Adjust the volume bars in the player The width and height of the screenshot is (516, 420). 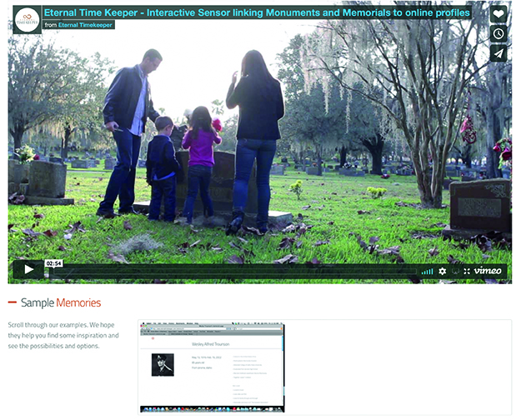coord(427,272)
